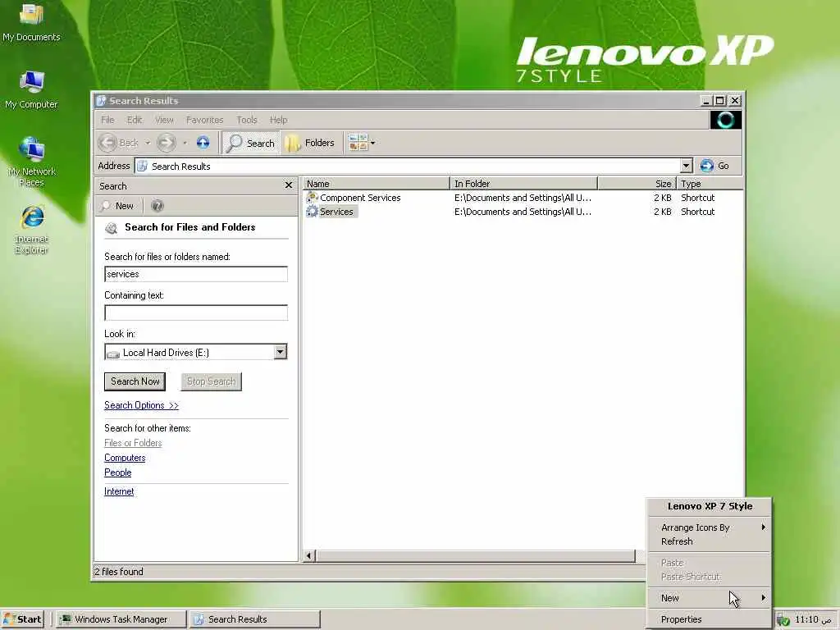Image resolution: width=840 pixels, height=630 pixels.
Task: Open the Search Options link
Action: tap(141, 405)
